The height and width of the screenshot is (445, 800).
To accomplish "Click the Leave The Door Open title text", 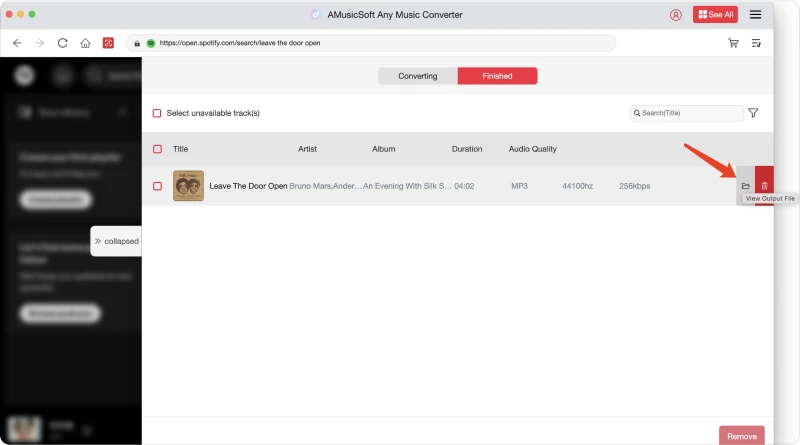I will (248, 186).
